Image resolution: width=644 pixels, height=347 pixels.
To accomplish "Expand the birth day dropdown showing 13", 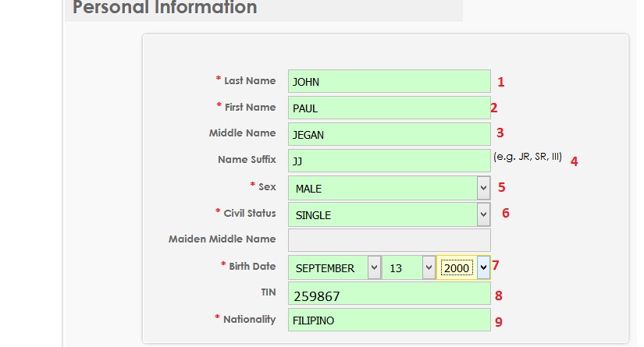I will click(x=408, y=267).
